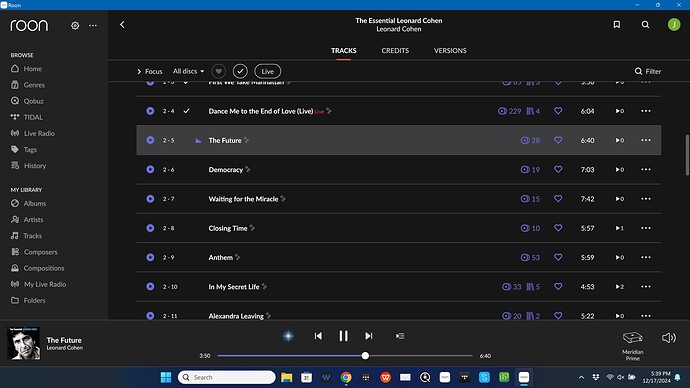Click the playback seek bar handle
690x388 pixels.
[365, 355]
